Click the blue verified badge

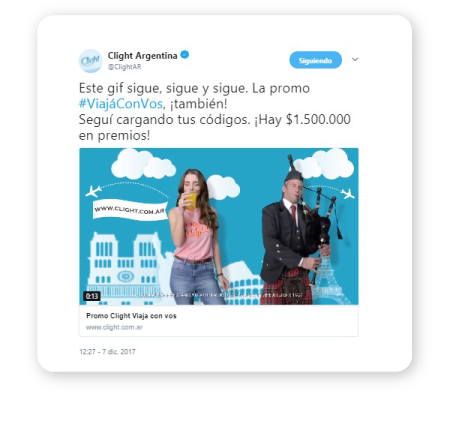pyautogui.click(x=185, y=55)
